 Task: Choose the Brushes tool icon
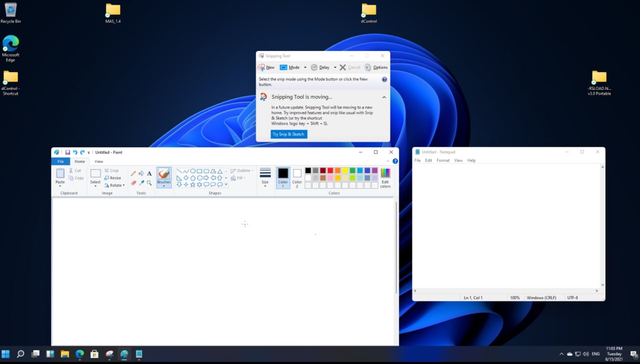pos(163,173)
